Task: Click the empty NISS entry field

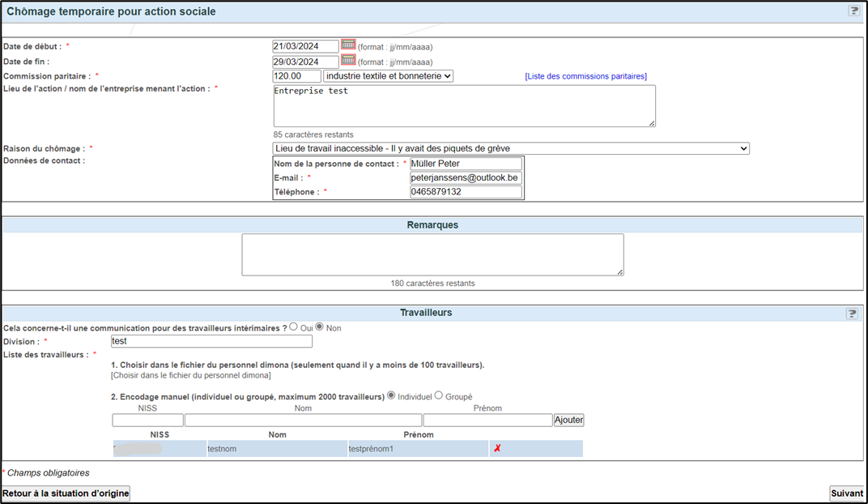Action: 148,420
